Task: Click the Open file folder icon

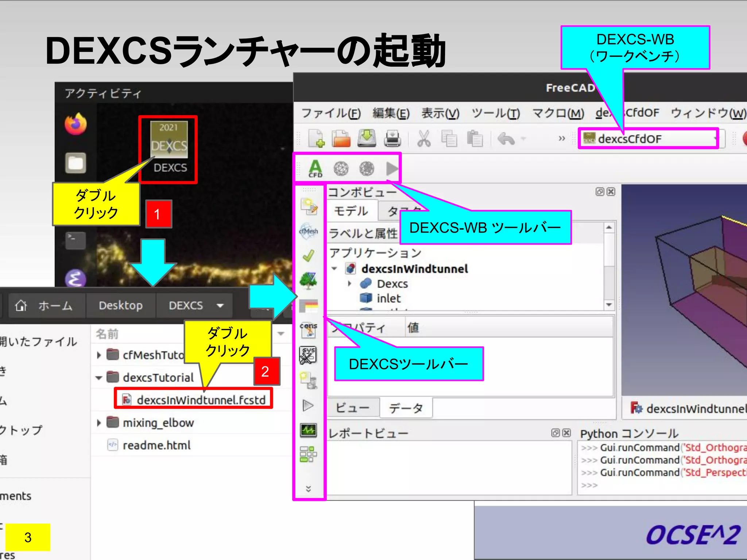Action: (x=341, y=139)
